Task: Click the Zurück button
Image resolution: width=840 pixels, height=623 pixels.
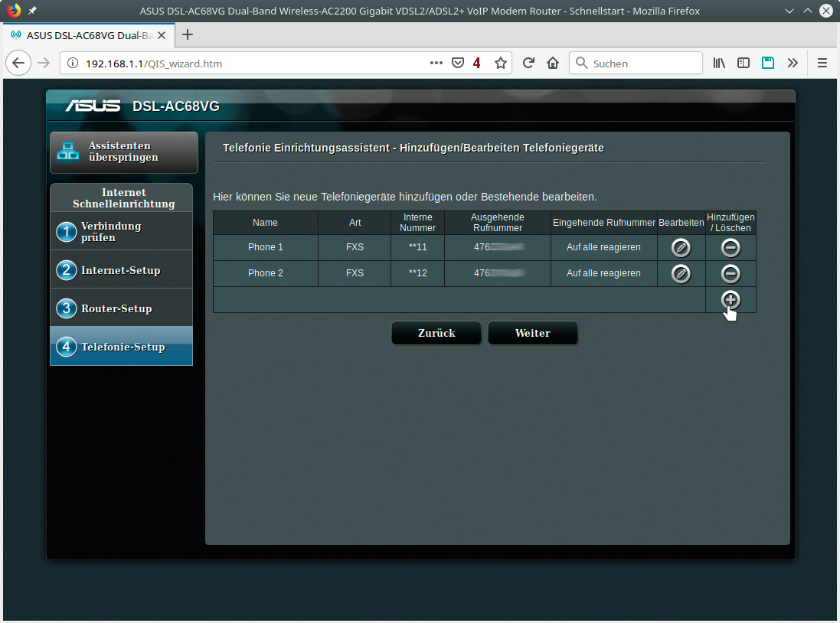Action: click(x=436, y=333)
